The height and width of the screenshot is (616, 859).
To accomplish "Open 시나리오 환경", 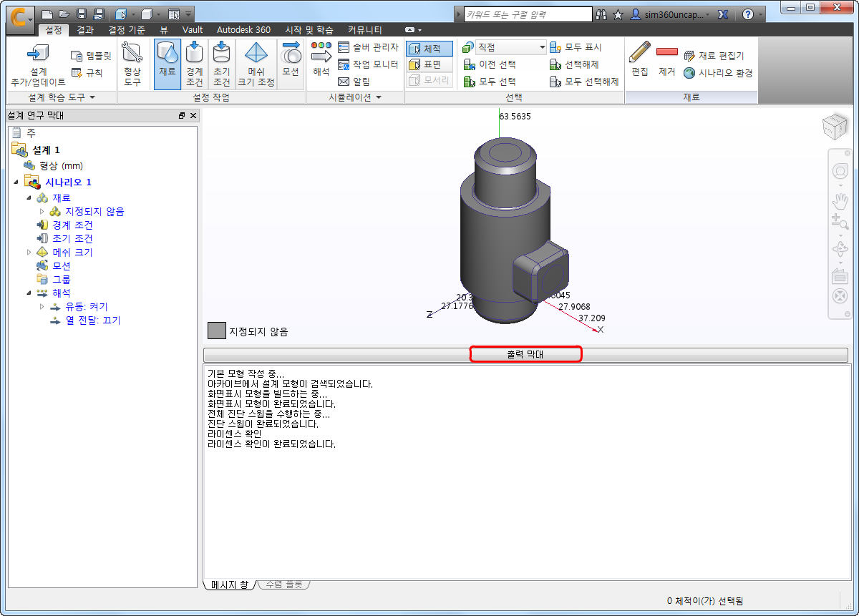I will (x=718, y=73).
